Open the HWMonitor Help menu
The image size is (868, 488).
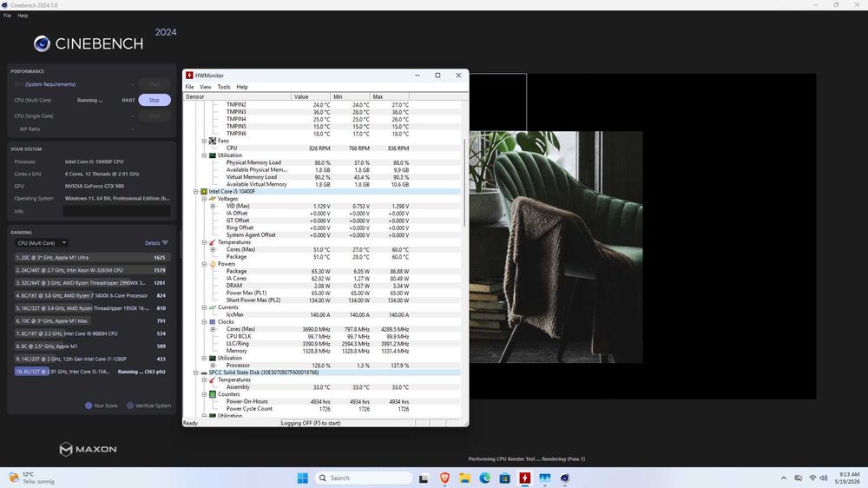242,87
